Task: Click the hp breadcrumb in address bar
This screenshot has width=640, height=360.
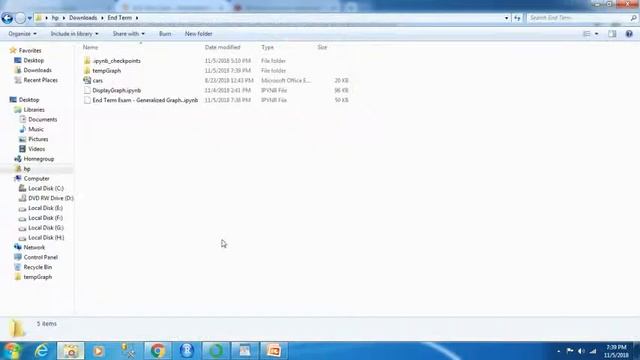Action: click(55, 18)
